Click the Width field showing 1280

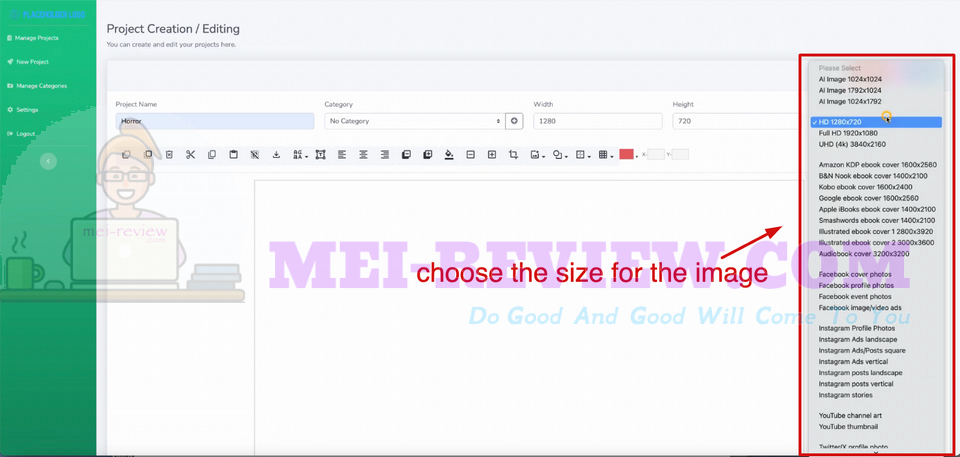tap(598, 121)
